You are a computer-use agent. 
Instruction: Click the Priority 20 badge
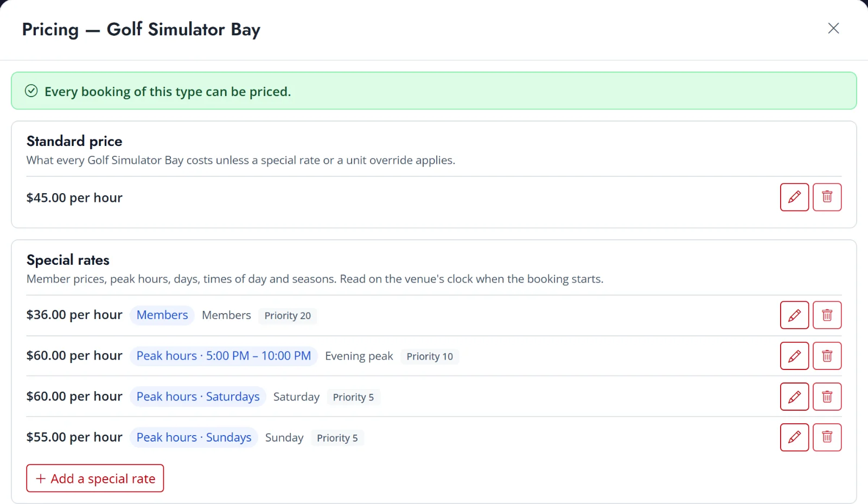coord(288,316)
